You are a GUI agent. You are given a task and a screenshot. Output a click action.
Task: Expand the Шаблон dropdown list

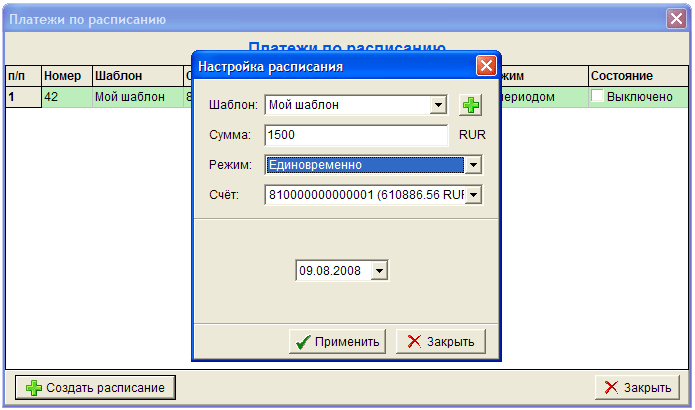(x=438, y=104)
